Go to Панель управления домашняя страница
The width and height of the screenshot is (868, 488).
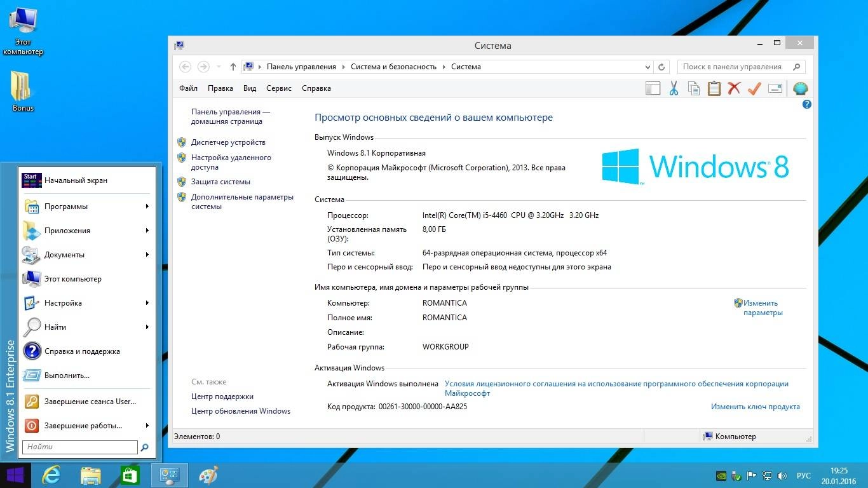[x=231, y=116]
